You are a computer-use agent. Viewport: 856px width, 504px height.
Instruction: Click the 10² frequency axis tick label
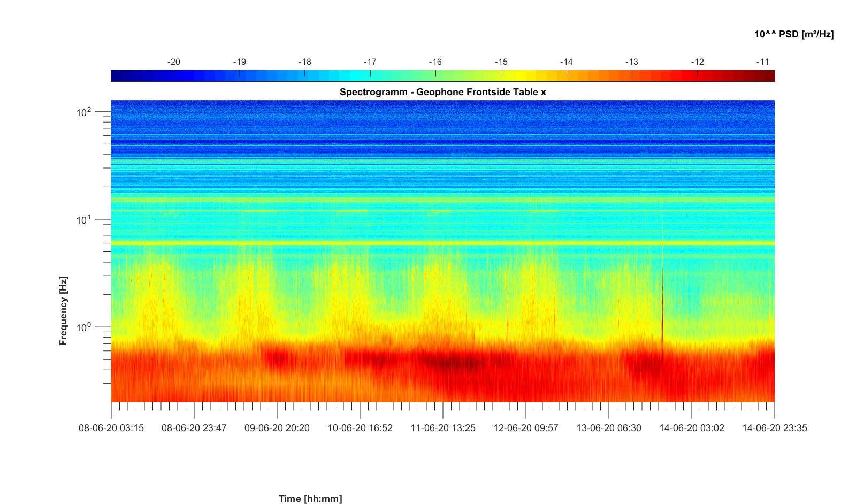pyautogui.click(x=84, y=112)
